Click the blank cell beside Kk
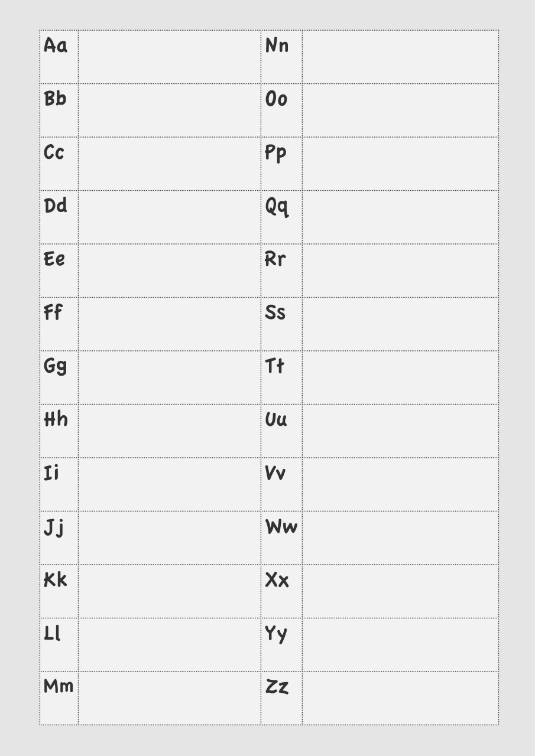 tap(169, 591)
